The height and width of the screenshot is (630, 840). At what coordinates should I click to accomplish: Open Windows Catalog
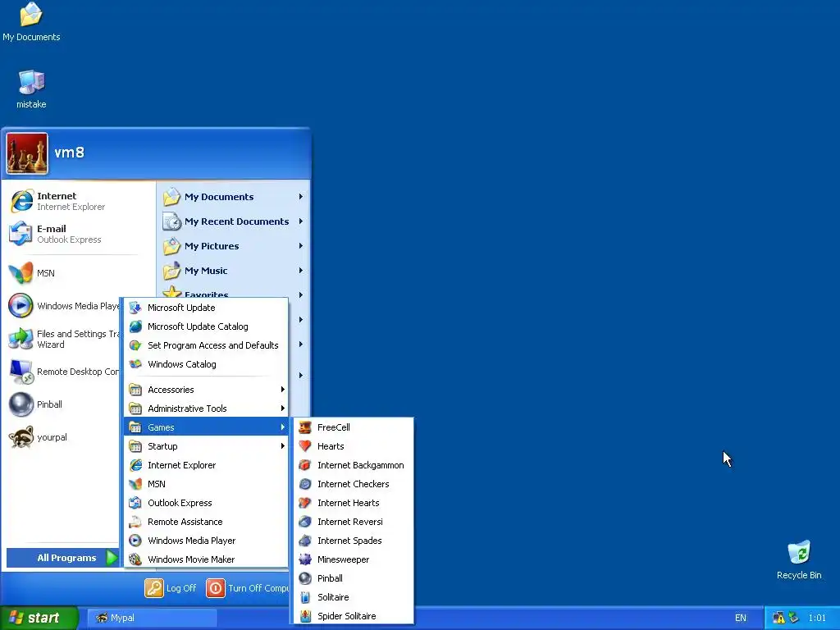point(206,363)
